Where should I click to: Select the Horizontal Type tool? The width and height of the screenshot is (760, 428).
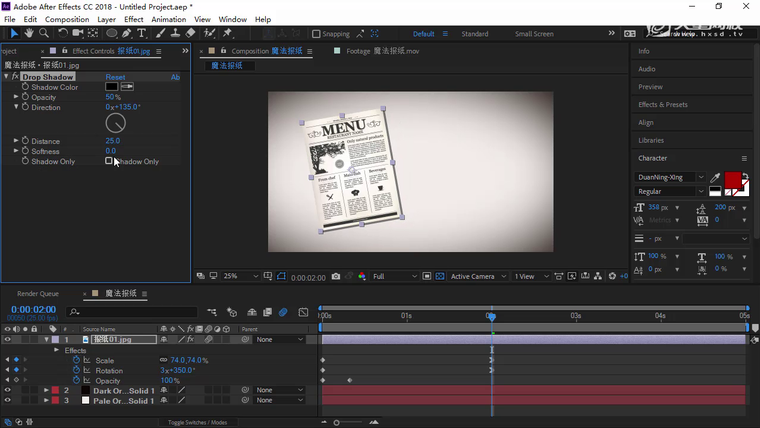(143, 33)
